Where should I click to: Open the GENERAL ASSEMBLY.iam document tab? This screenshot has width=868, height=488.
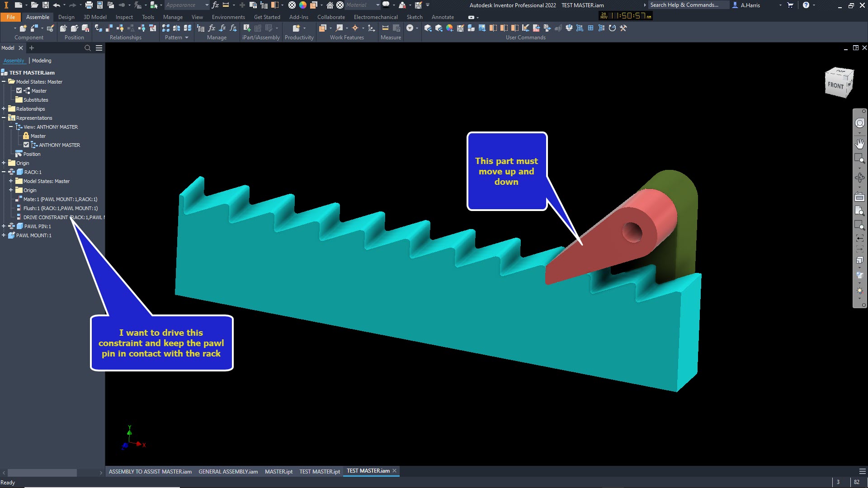point(228,471)
